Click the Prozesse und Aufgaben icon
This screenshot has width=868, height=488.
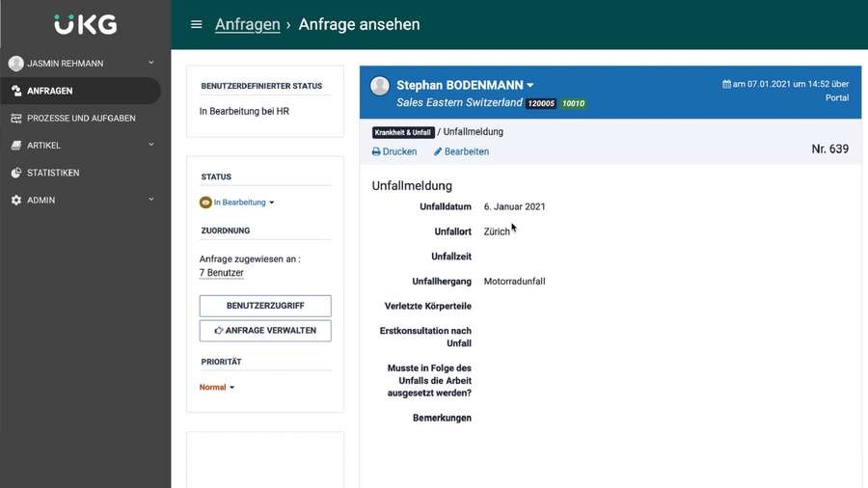[16, 118]
